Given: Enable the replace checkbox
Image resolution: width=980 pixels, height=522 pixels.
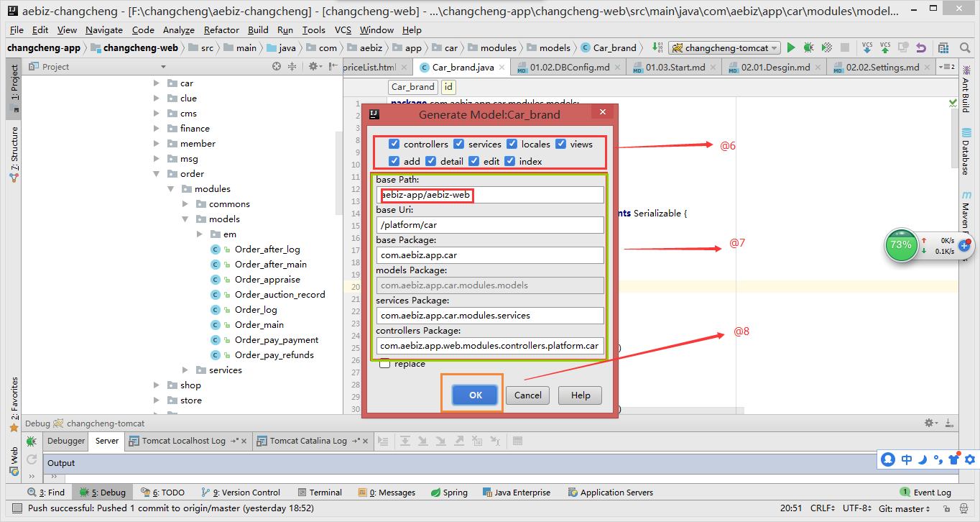Looking at the screenshot, I should (385, 364).
